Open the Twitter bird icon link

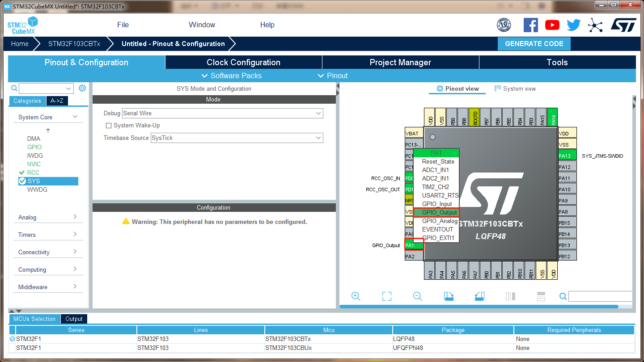click(x=574, y=25)
